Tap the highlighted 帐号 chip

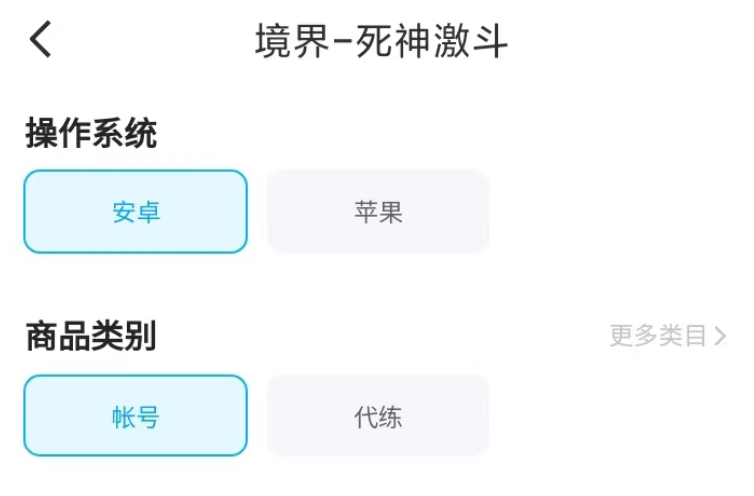[x=135, y=416]
